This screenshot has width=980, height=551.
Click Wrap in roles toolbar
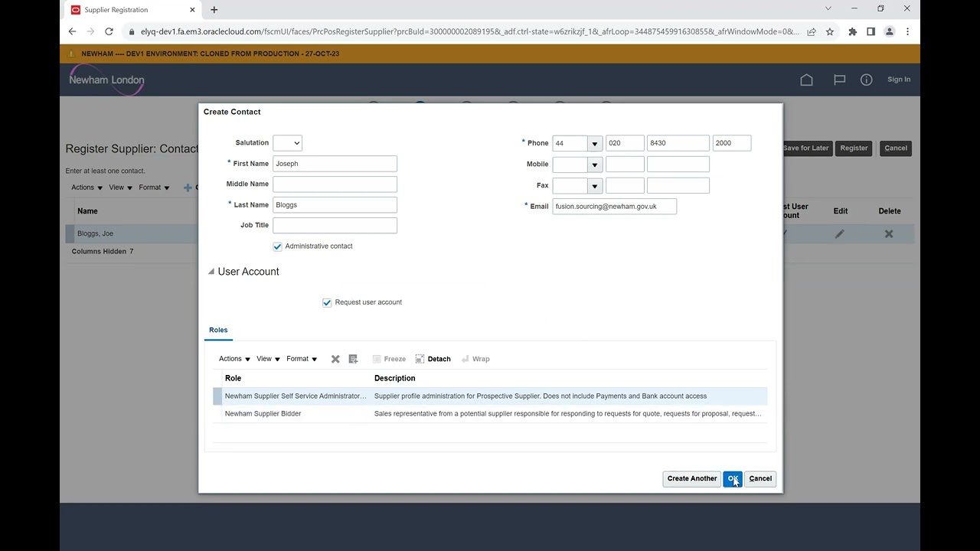[475, 359]
